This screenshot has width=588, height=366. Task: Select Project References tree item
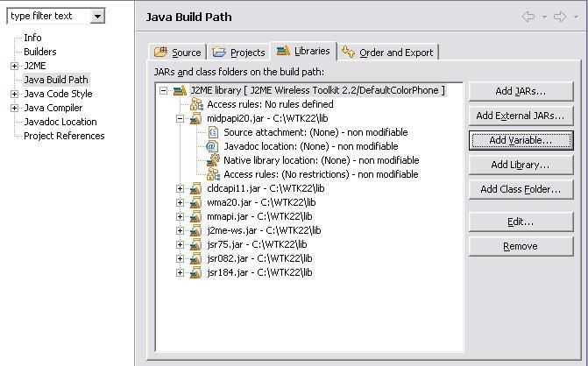64,136
